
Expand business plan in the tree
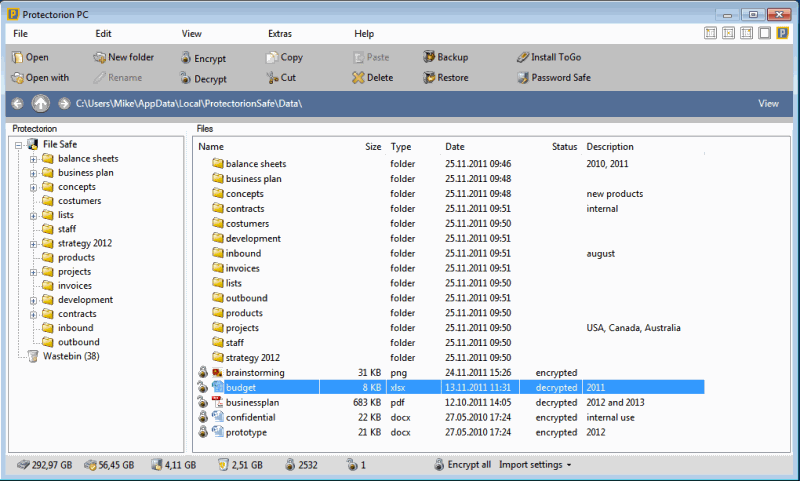pos(33,173)
